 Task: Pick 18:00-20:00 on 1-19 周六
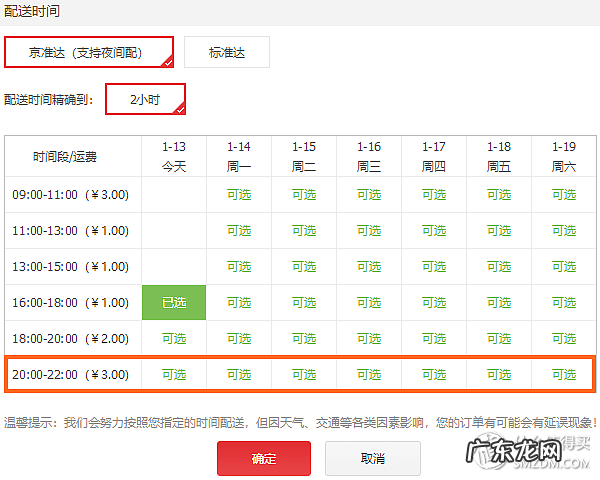(564, 338)
